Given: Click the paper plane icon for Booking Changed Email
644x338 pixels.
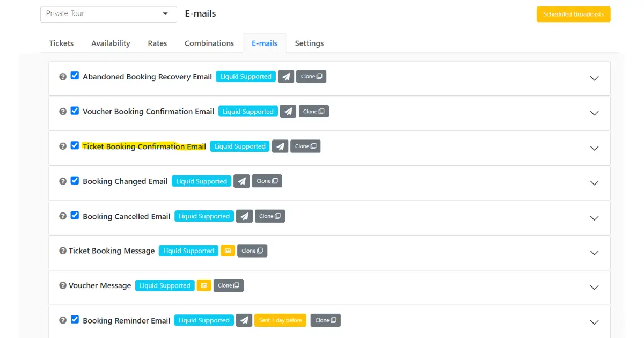Looking at the screenshot, I should coord(241,181).
